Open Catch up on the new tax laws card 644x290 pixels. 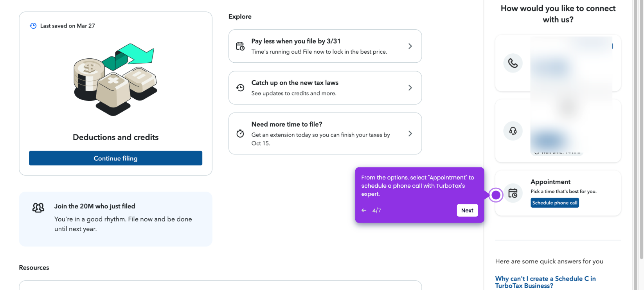coord(325,88)
